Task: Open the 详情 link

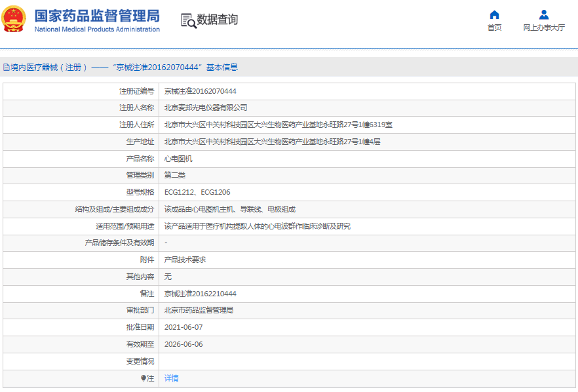Action: click(171, 378)
